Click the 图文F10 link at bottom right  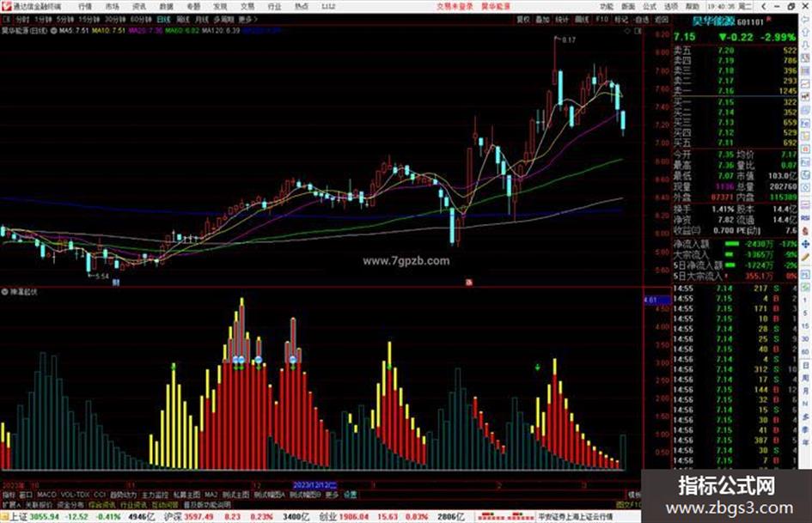629,504
